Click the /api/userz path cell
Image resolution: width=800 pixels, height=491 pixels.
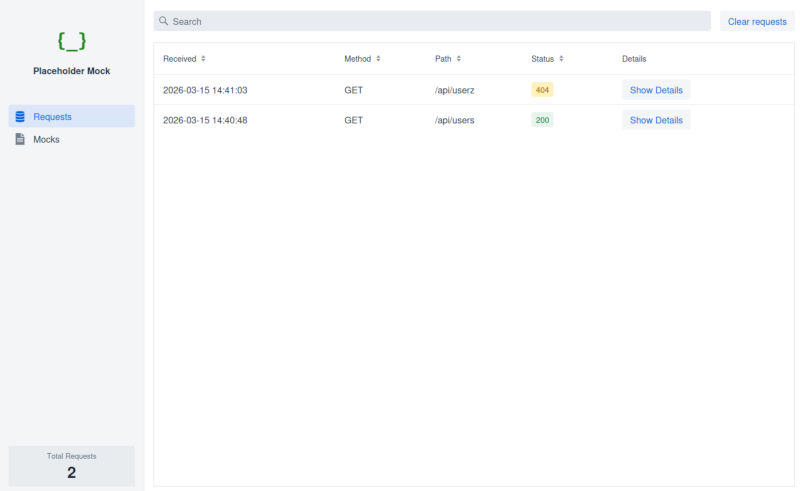pyautogui.click(x=455, y=90)
